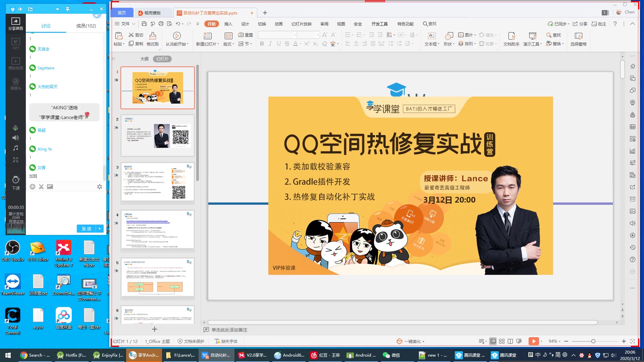Click the orange play slideshow button in status bar

[x=534, y=341]
